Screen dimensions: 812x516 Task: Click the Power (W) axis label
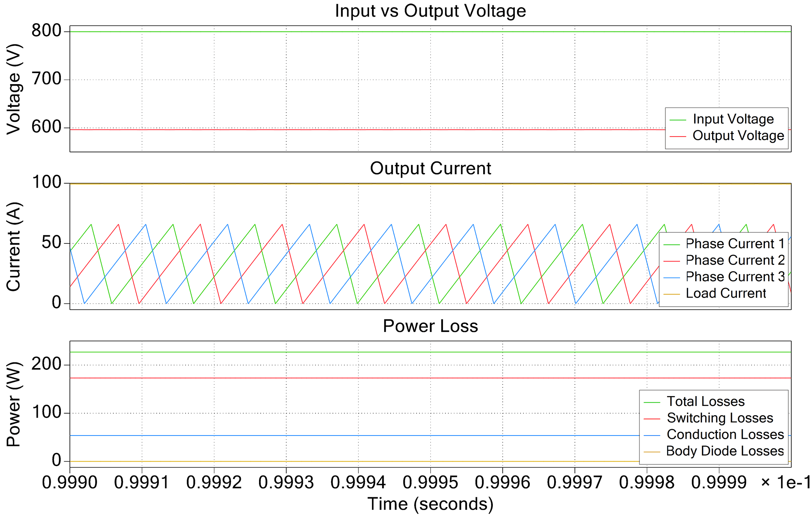13,404
